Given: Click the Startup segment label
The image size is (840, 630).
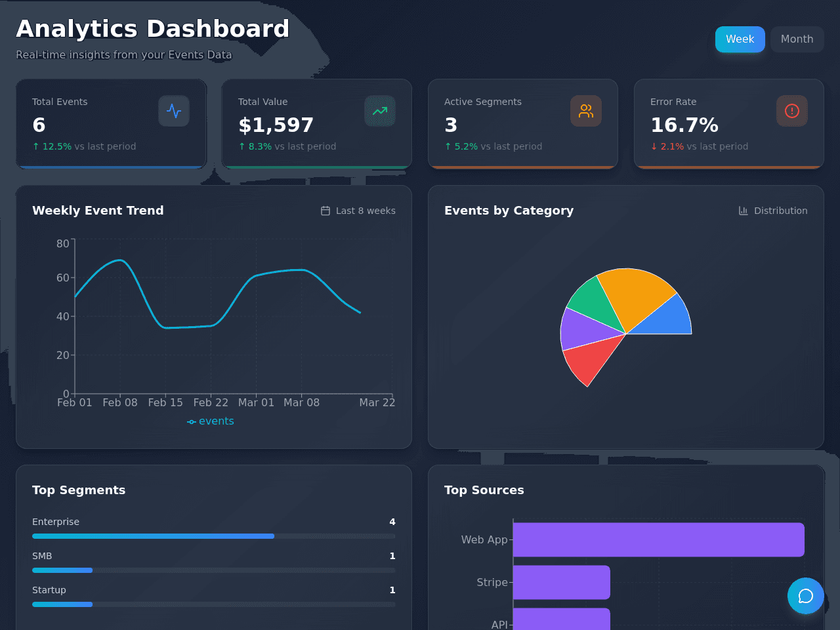Looking at the screenshot, I should point(49,590).
